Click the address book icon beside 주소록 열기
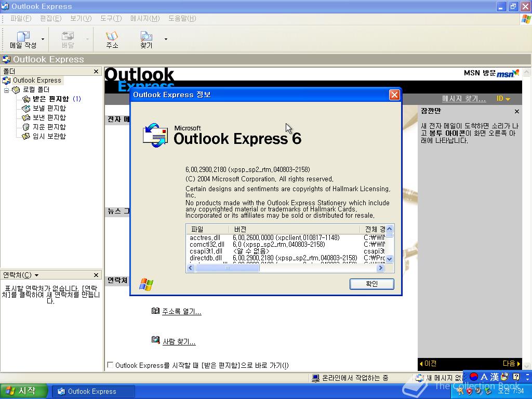Viewport: 532px width, 399px height. pos(155,311)
